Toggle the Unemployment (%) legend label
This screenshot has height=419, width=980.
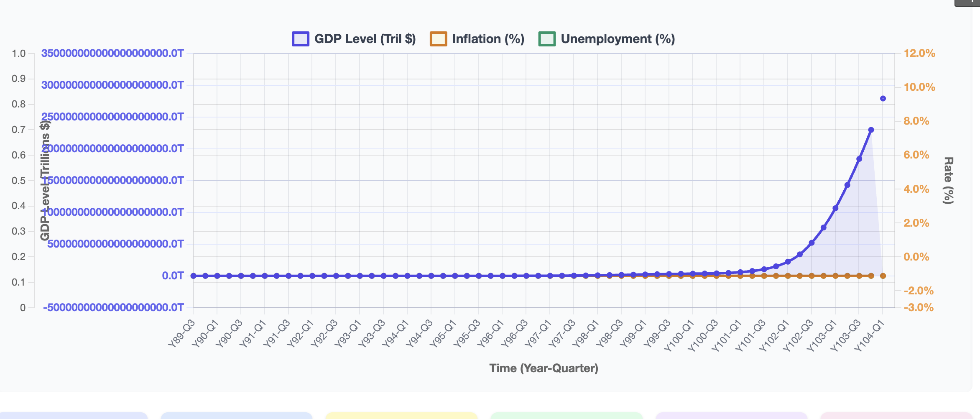pyautogui.click(x=618, y=39)
